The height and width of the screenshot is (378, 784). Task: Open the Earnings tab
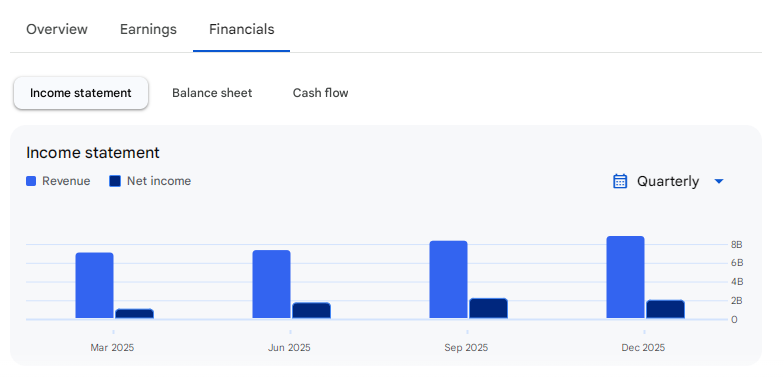pos(148,30)
